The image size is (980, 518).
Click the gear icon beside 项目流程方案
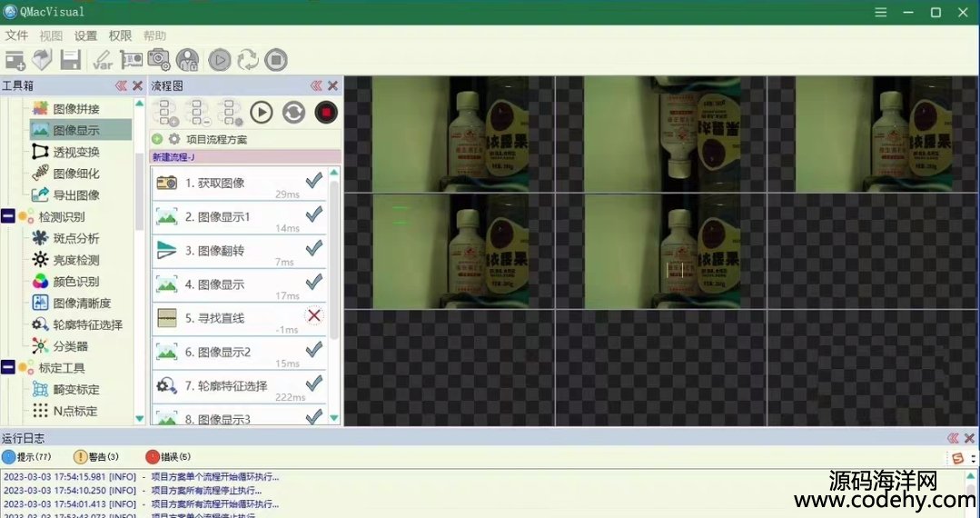[x=174, y=139]
